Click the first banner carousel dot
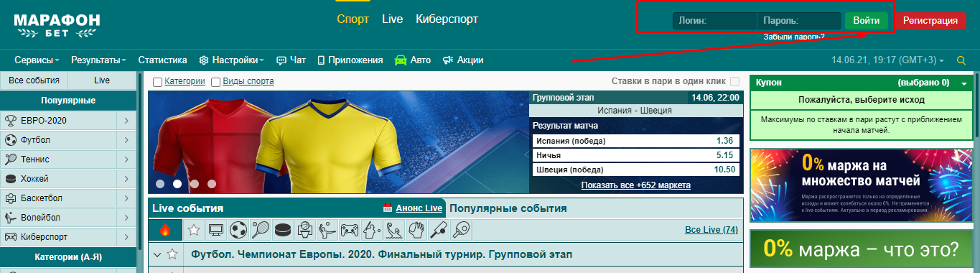 [160, 183]
